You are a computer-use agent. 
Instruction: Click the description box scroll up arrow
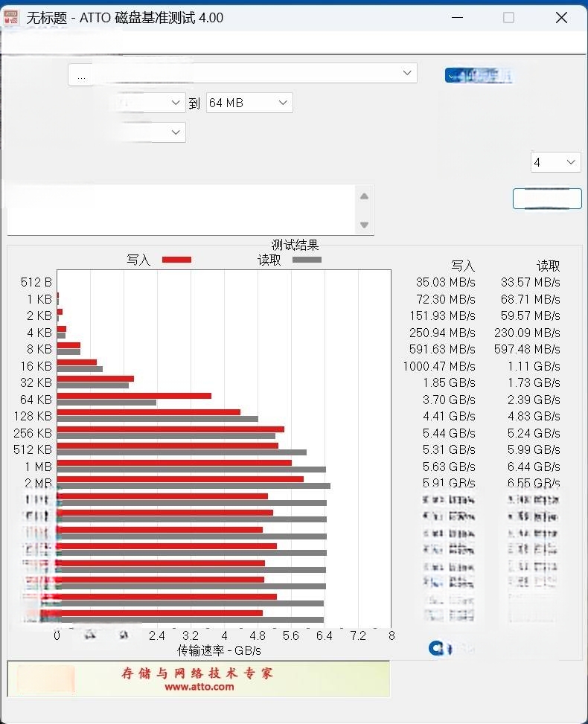point(364,196)
